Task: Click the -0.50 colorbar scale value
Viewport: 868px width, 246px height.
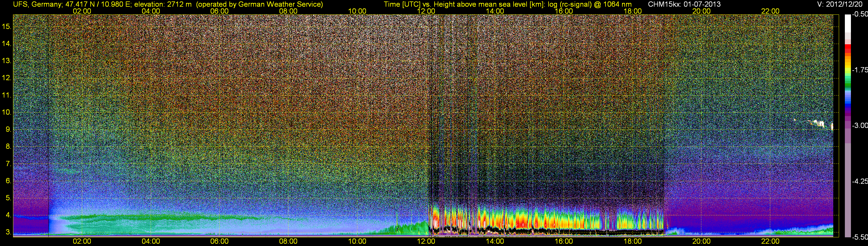Action: [x=860, y=14]
